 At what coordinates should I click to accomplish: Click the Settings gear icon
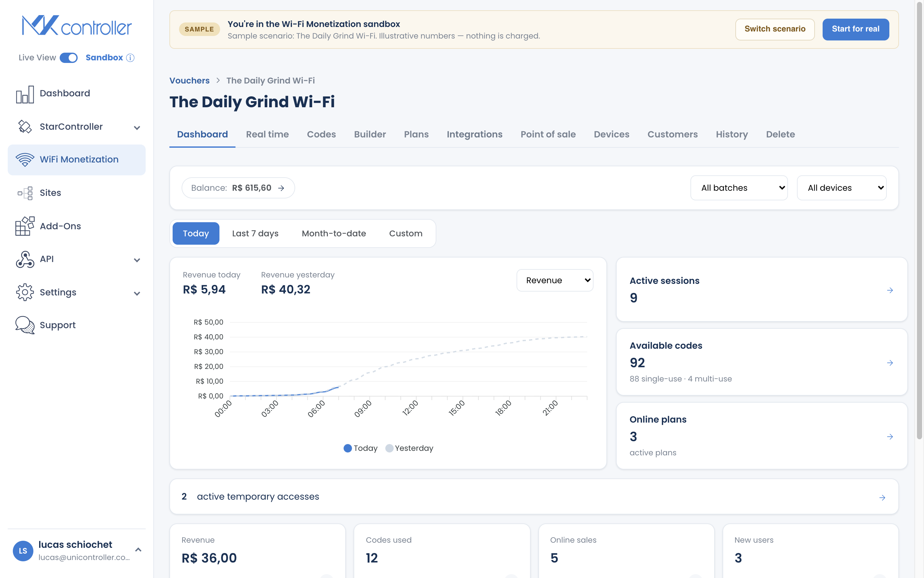click(25, 292)
